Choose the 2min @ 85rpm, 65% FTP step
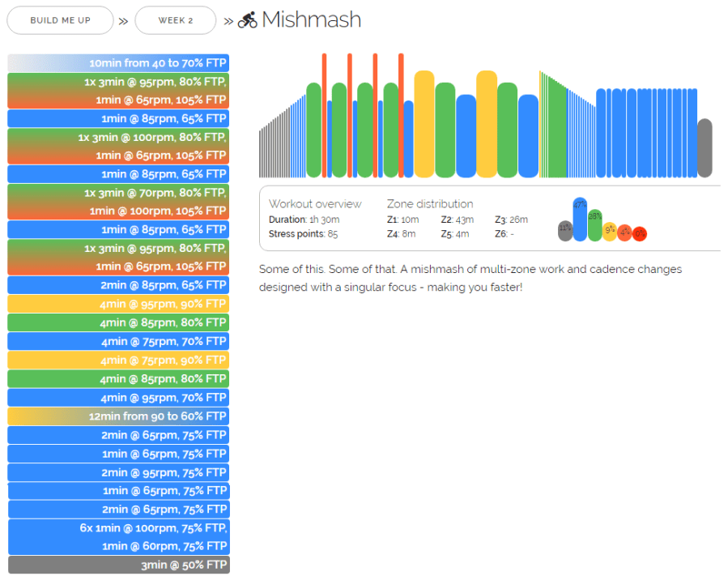728x576 pixels. 118,285
